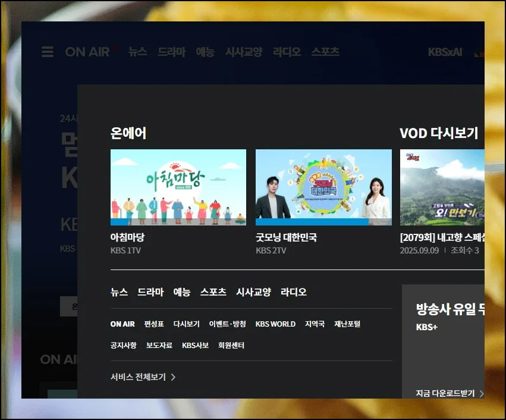The image size is (506, 420).
Task: Open the KBS WORLD link
Action: pyautogui.click(x=275, y=324)
